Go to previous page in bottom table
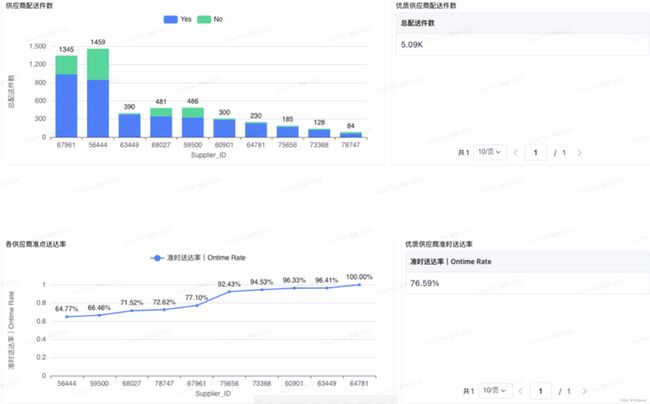Screen dimensions: 650x404 point(520,391)
